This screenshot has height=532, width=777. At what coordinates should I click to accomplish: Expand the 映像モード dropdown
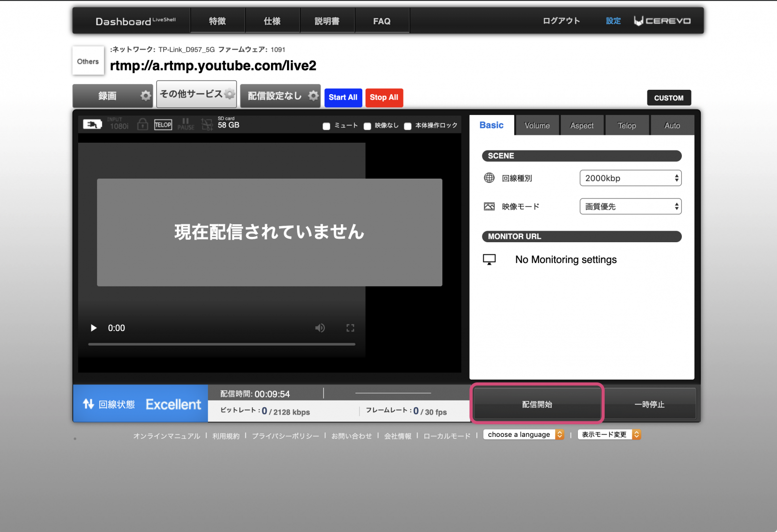click(x=630, y=207)
